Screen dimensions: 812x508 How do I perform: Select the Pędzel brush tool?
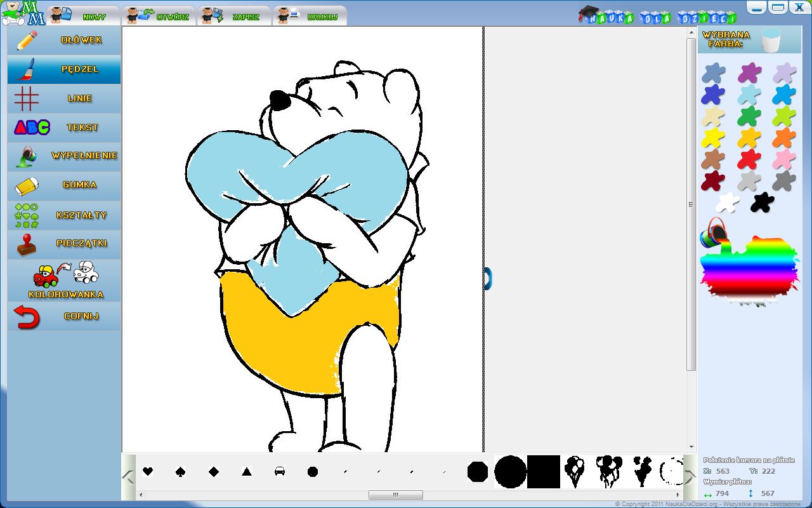pos(63,69)
